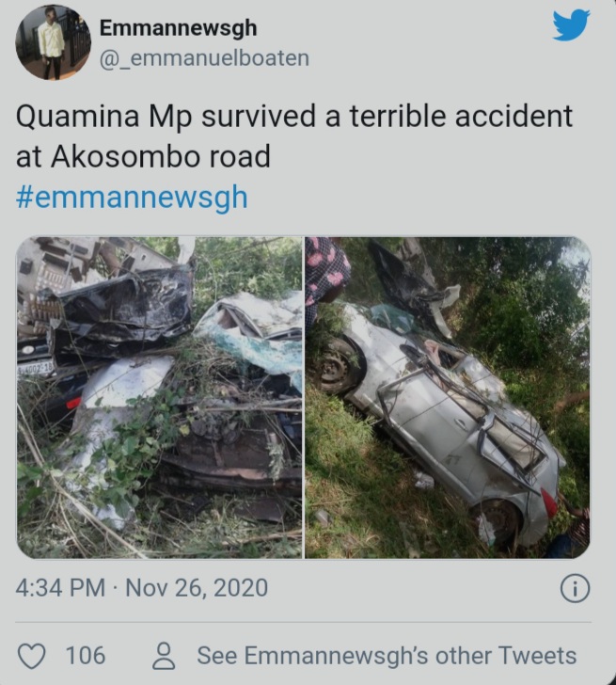Click the tweet text about Quamina Mp
Screen dimensions: 616x685
click(x=293, y=136)
